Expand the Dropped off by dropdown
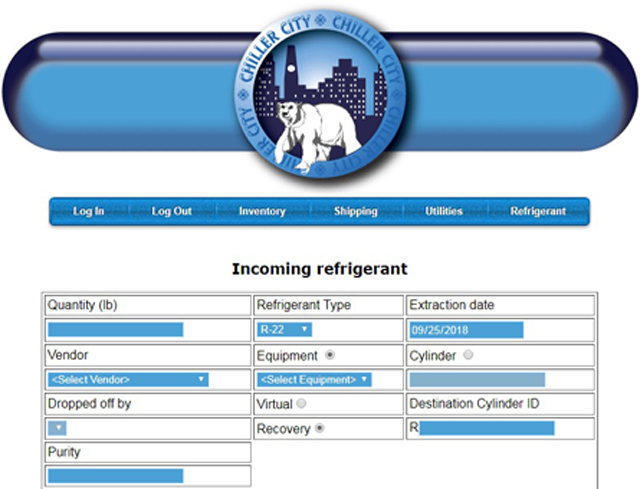 (57, 428)
